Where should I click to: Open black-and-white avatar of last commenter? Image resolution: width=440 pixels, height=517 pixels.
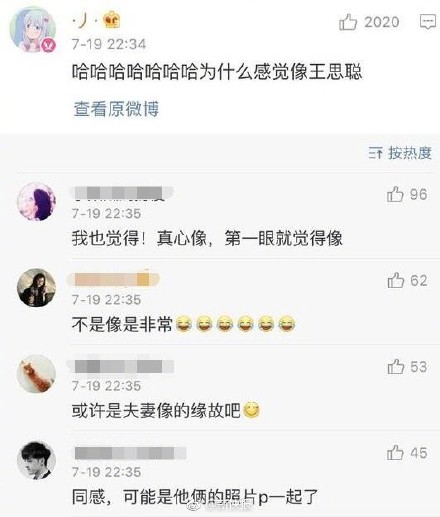[x=36, y=460]
